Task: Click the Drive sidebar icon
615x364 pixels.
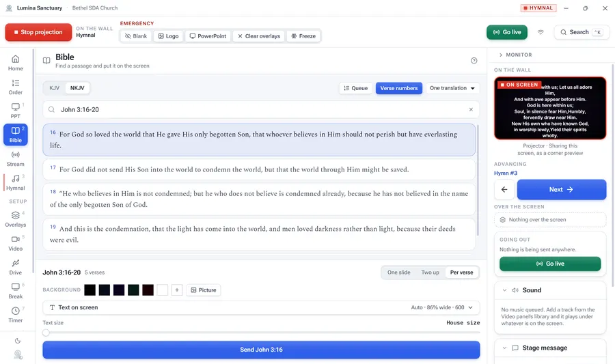Action: [x=15, y=267]
